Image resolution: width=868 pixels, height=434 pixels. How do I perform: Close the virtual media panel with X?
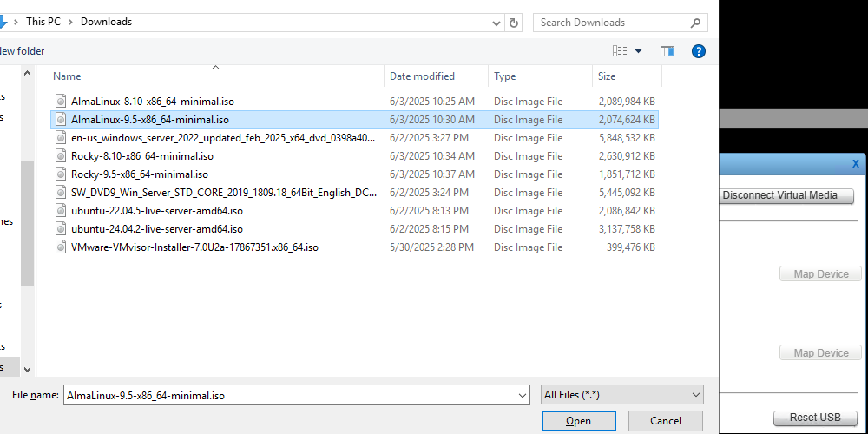855,163
